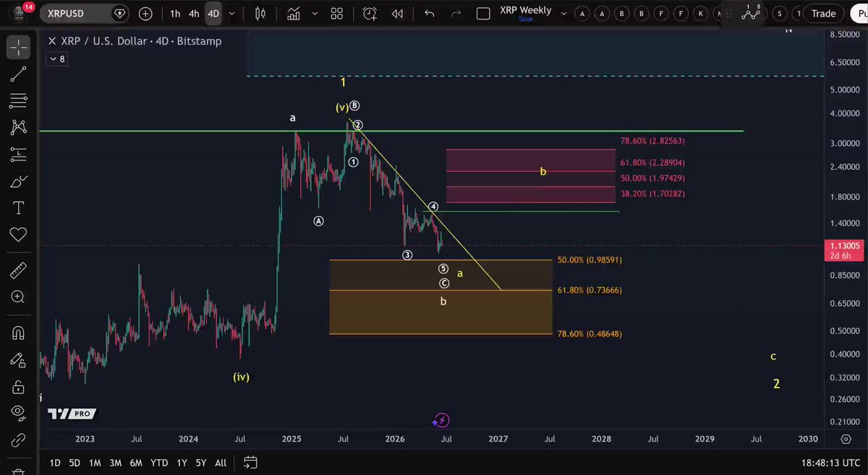The height and width of the screenshot is (475, 868).
Task: Set date range to 3M
Action: (115, 463)
